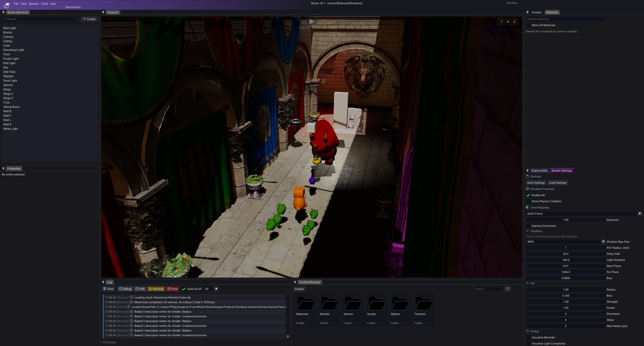
Task: Collapse the AO section
Action: (530, 283)
